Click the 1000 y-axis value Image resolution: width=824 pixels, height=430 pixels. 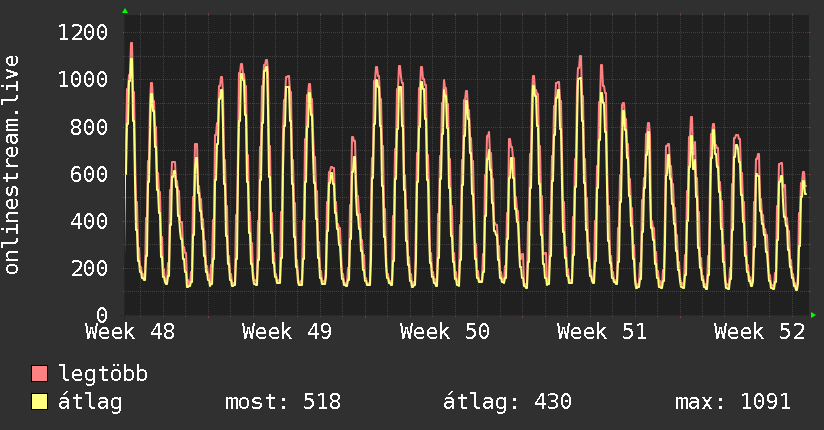tap(82, 80)
